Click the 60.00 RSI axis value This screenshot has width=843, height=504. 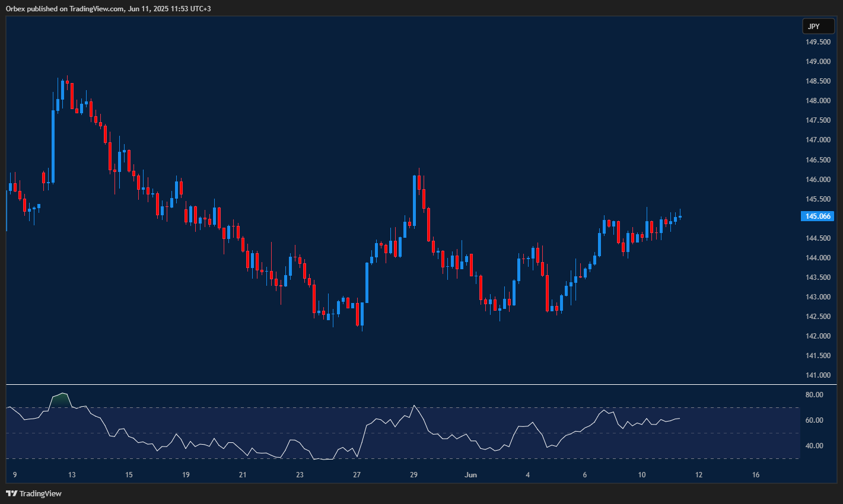point(815,419)
